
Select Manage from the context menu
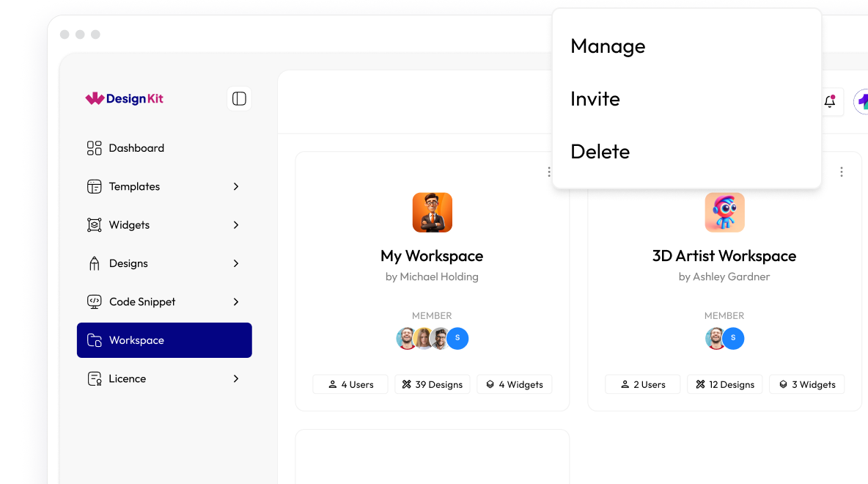608,46
